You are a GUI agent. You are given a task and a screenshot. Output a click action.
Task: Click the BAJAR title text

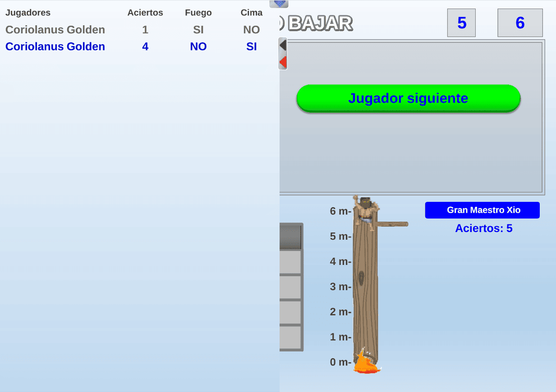pyautogui.click(x=320, y=23)
